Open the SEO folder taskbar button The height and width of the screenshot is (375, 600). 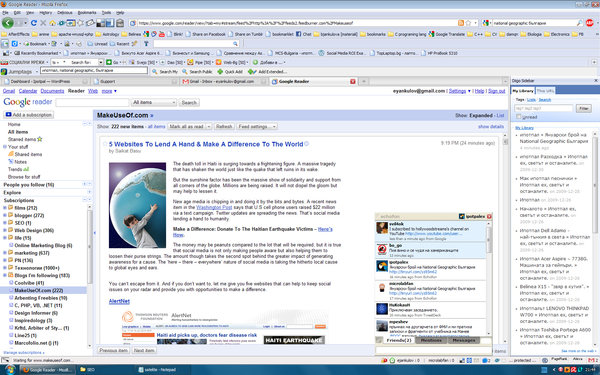click(87, 370)
